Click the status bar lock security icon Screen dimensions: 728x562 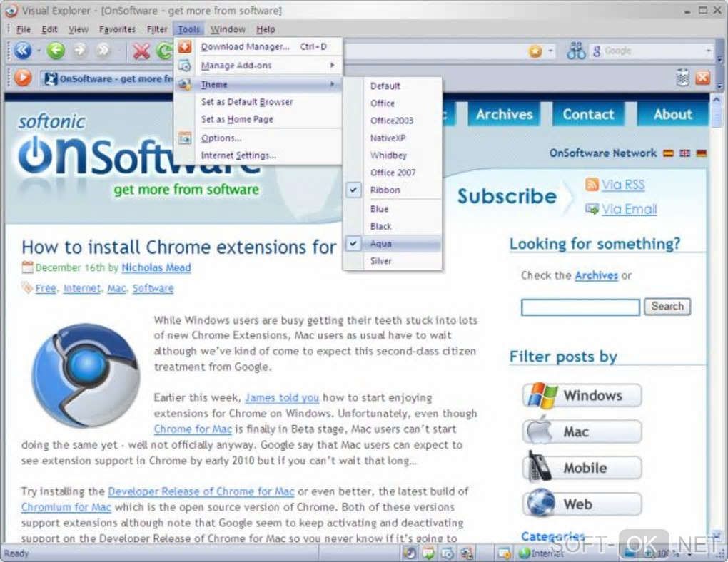467,553
